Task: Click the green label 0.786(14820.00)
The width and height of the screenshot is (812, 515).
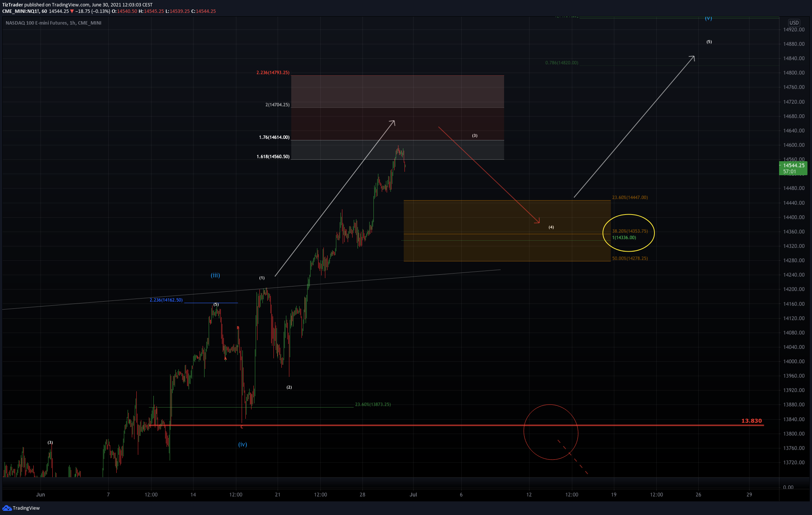Action: tap(562, 63)
